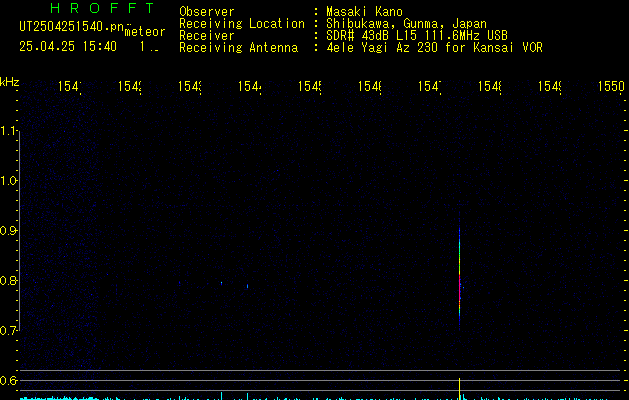Click the 1.1 kHz frequency label
Screen dimensions: 629x400
pyautogui.click(x=9, y=131)
